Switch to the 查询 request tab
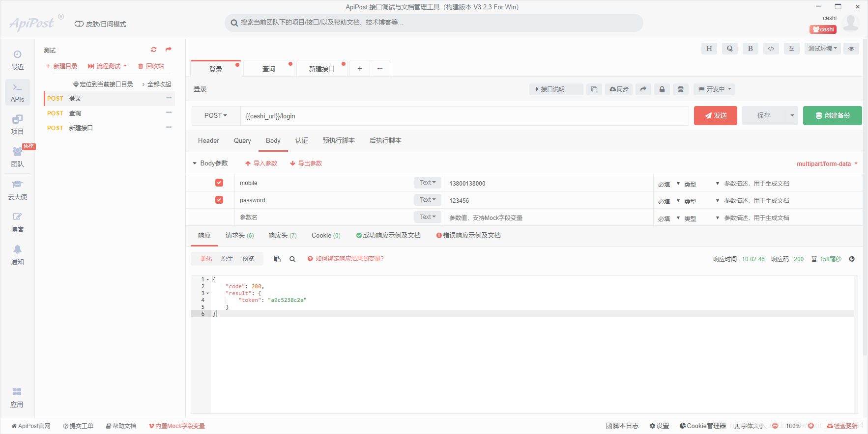Image resolution: width=868 pixels, height=434 pixels. tap(269, 69)
